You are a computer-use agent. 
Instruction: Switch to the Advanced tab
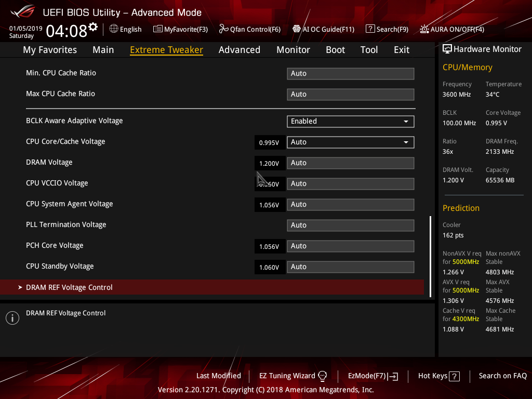coord(240,49)
